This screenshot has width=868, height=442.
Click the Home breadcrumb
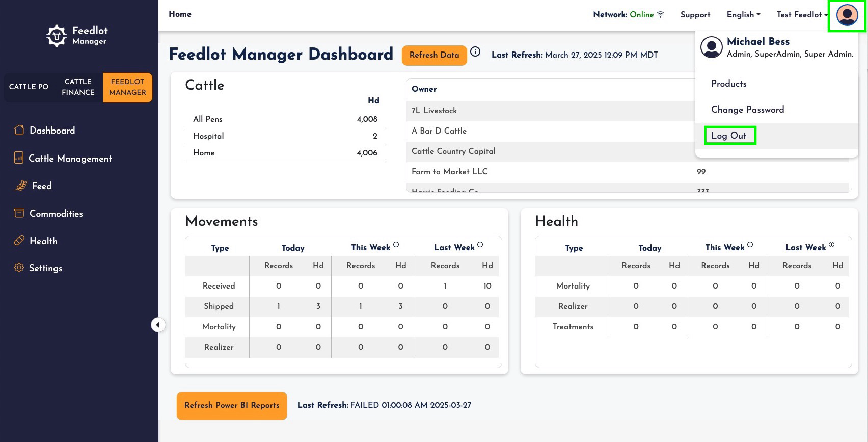pyautogui.click(x=180, y=14)
